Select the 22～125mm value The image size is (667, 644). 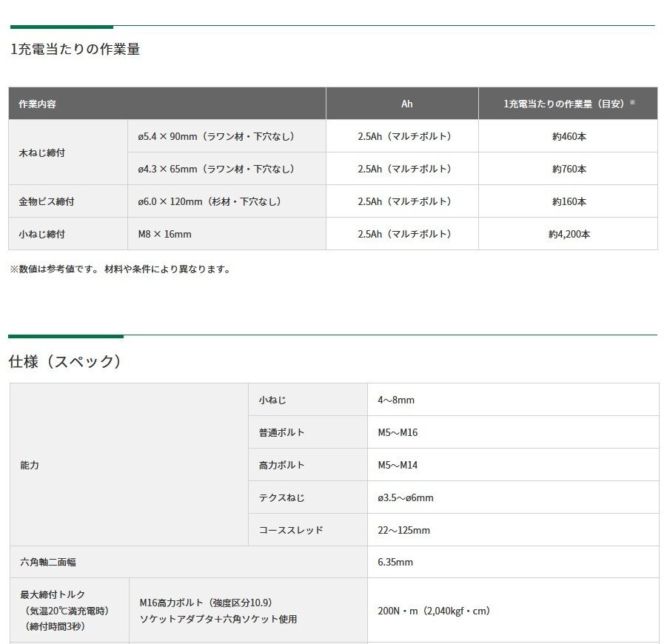[x=403, y=530]
